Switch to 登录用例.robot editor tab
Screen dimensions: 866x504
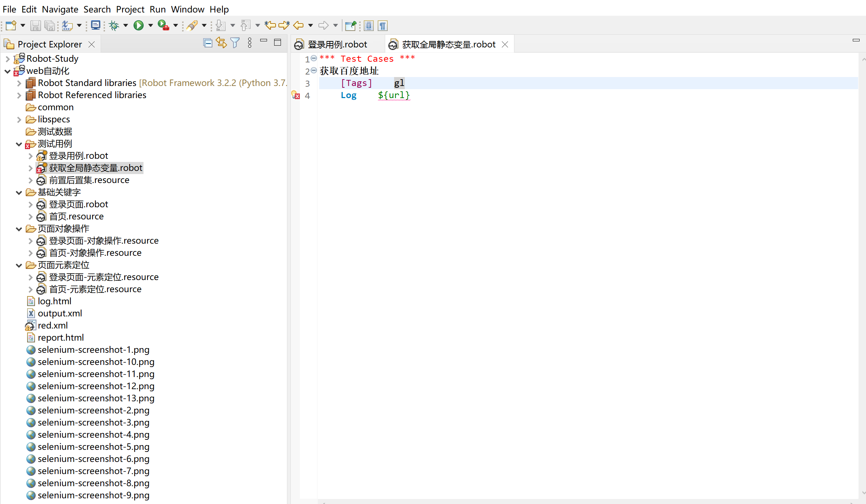[x=337, y=45]
